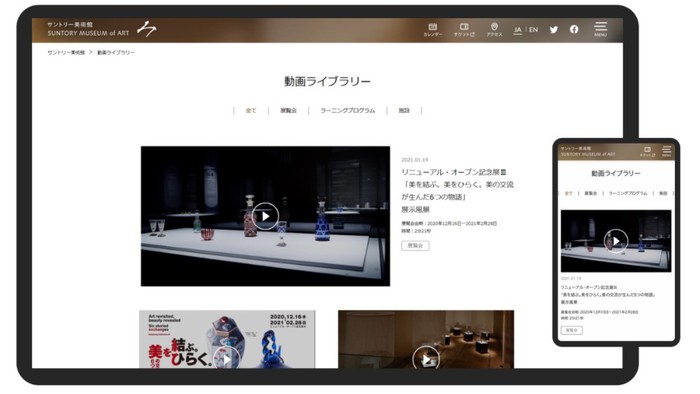Play the main glassware exhibition video on tablet

pyautogui.click(x=265, y=216)
